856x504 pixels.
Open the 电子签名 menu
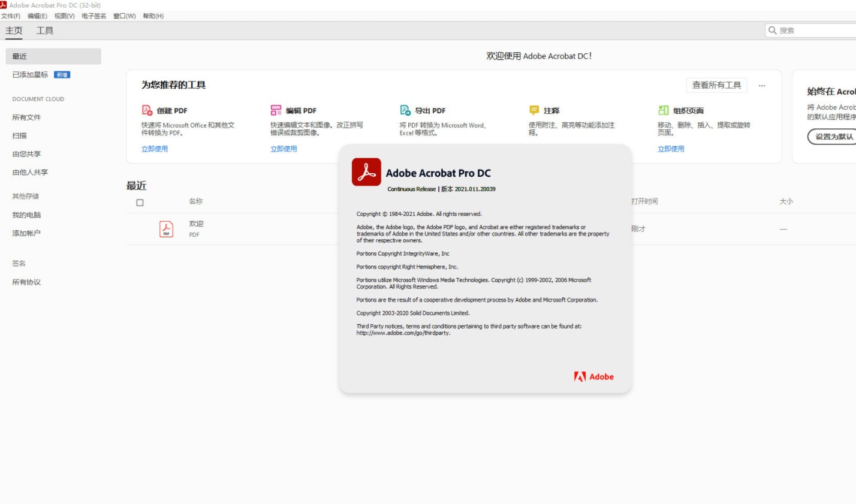(x=94, y=16)
